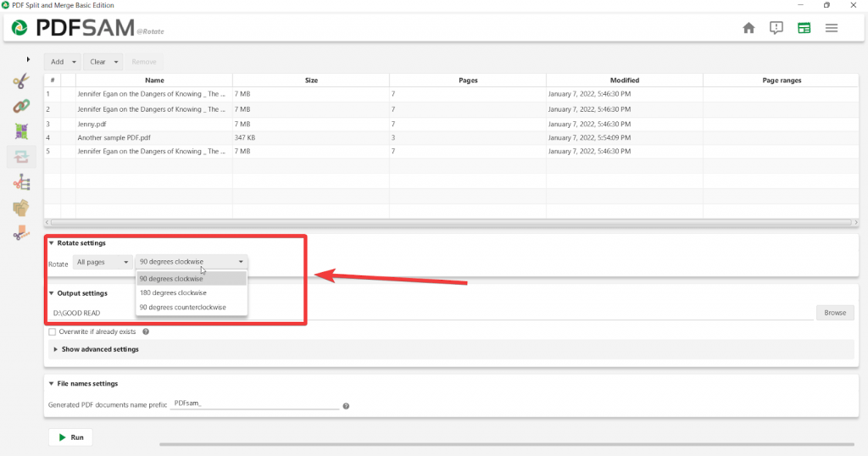The image size is (868, 456).
Task: Click the help icon beside Overwrite option
Action: (146, 331)
